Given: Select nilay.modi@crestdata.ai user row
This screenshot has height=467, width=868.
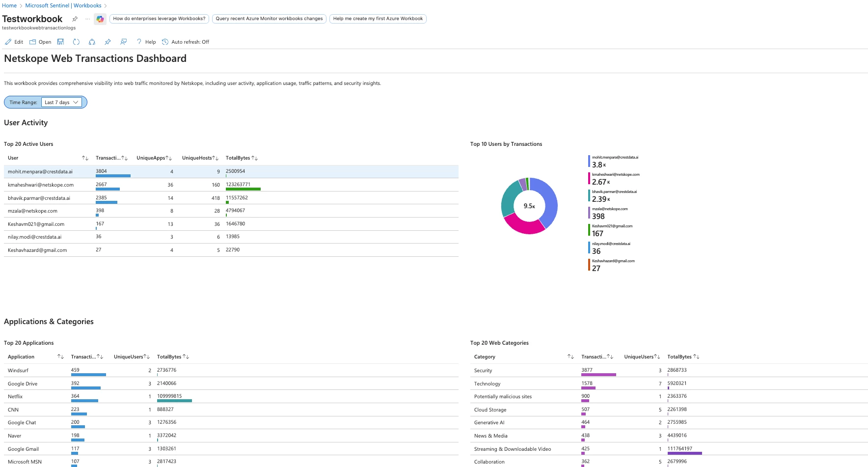Looking at the screenshot, I should pos(231,237).
